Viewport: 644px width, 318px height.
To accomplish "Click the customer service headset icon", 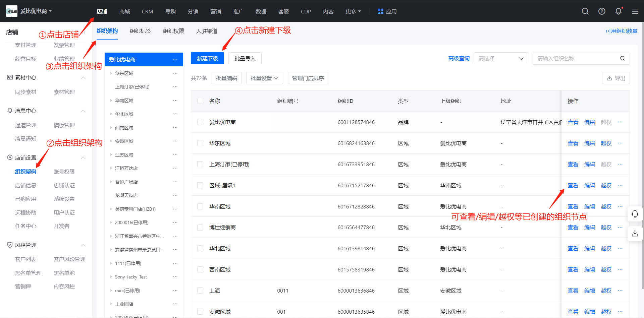I will click(x=635, y=214).
